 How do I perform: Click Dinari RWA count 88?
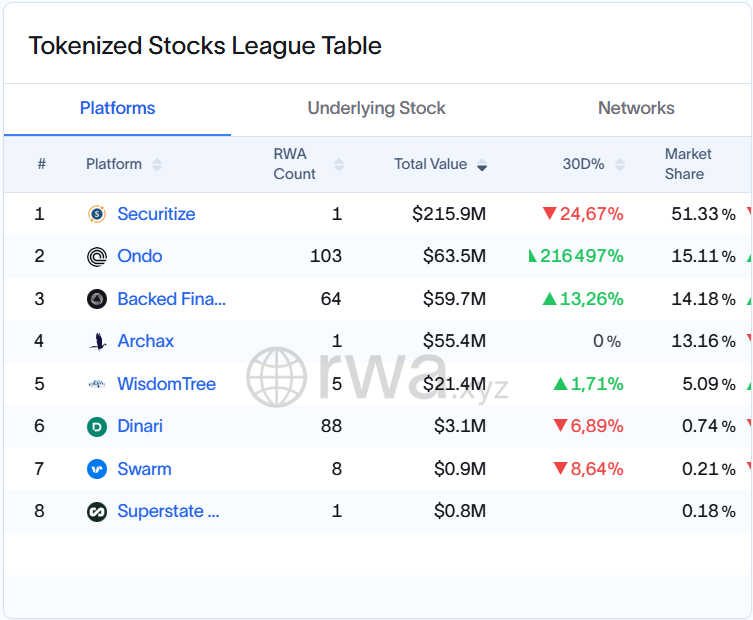(331, 426)
